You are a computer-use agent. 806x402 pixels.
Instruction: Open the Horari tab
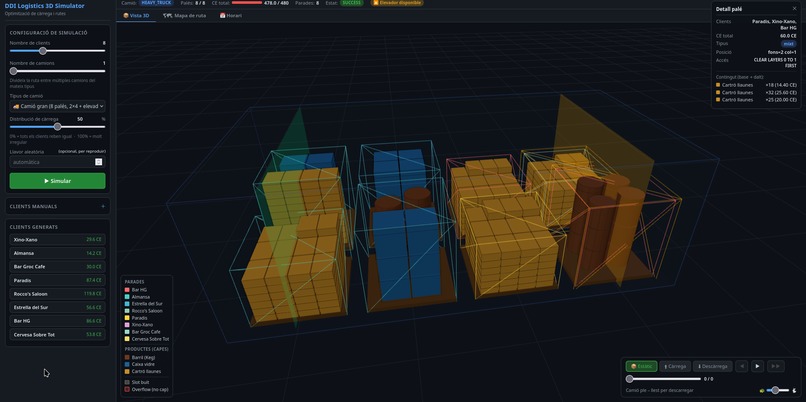point(230,15)
